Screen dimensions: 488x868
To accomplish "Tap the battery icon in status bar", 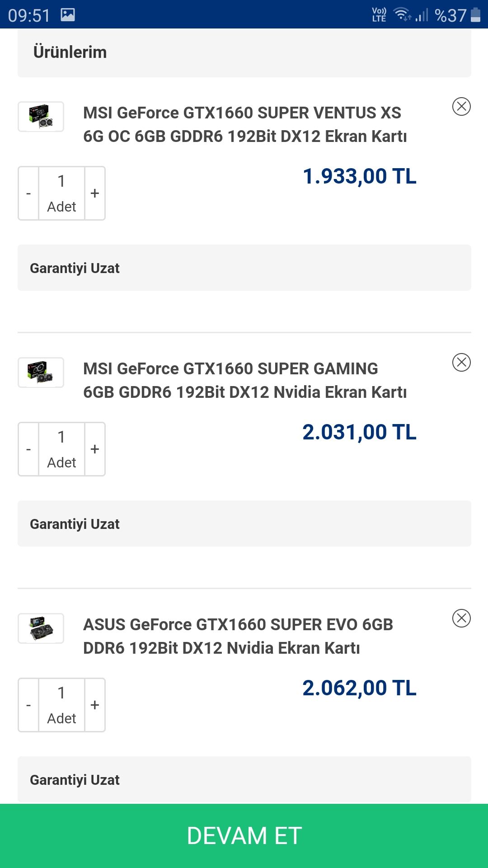I will click(x=475, y=15).
